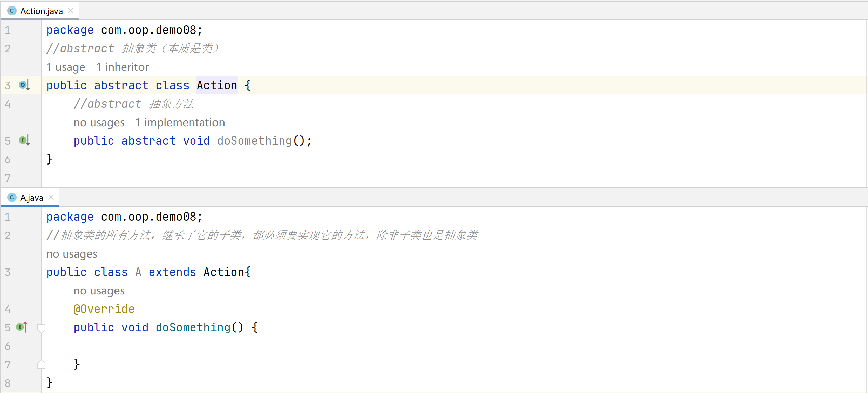Collapse the doSomething method at its closing brace

[41, 365]
